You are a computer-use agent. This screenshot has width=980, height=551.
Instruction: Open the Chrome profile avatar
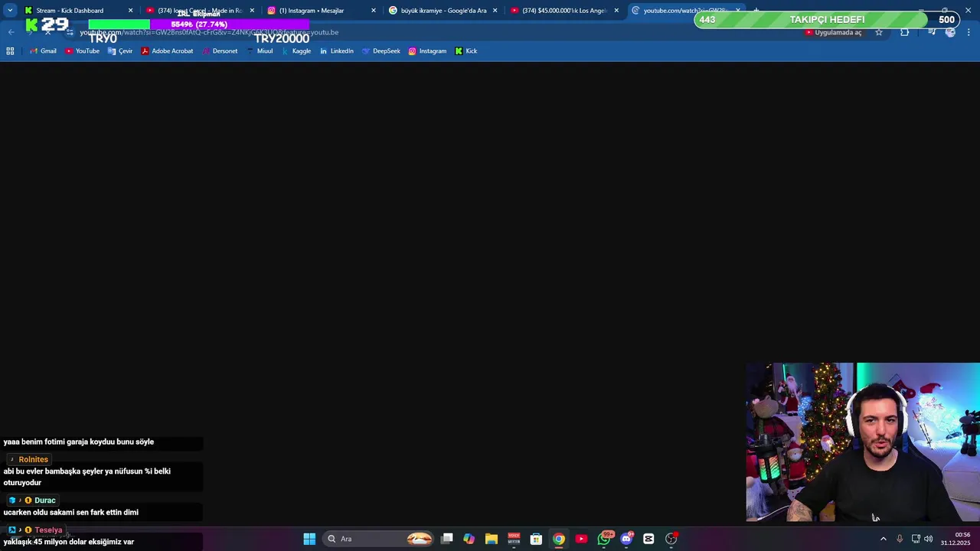[950, 32]
